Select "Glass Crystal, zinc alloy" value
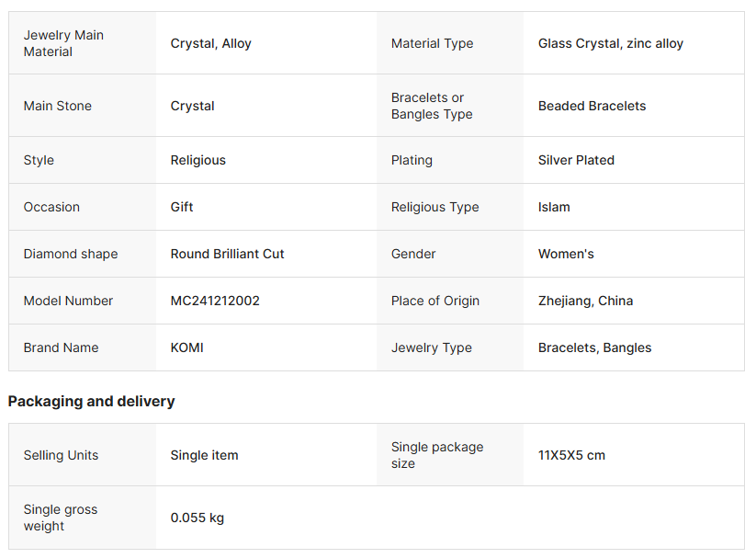This screenshot has height=558, width=756. pos(610,43)
